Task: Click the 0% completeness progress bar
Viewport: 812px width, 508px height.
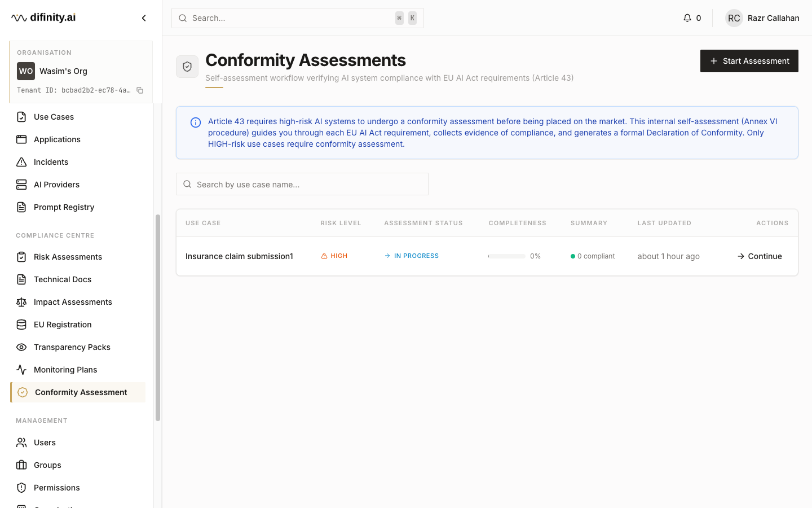Action: click(507, 256)
